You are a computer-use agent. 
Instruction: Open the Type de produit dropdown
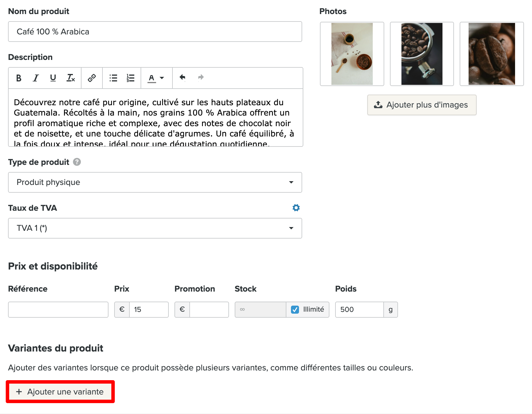pyautogui.click(x=155, y=182)
